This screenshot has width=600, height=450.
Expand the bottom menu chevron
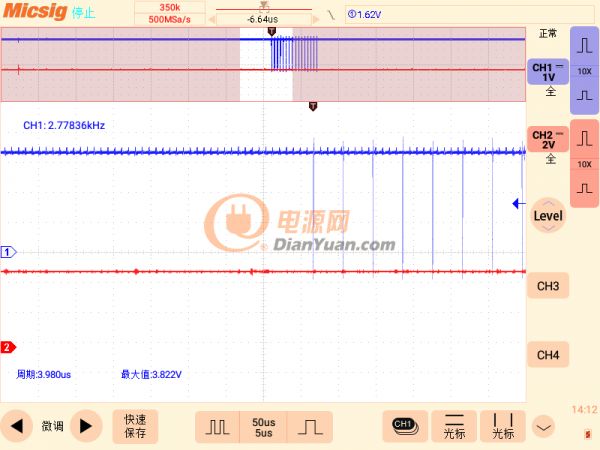click(x=543, y=427)
